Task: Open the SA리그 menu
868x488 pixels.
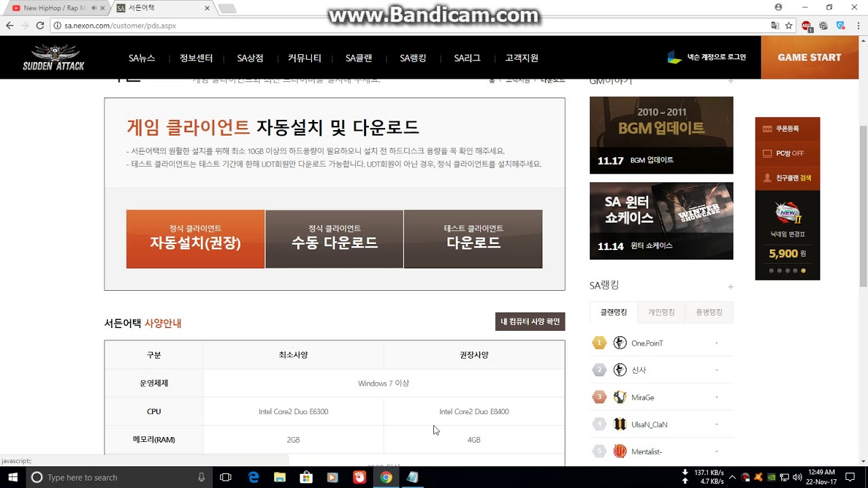Action: coord(467,58)
